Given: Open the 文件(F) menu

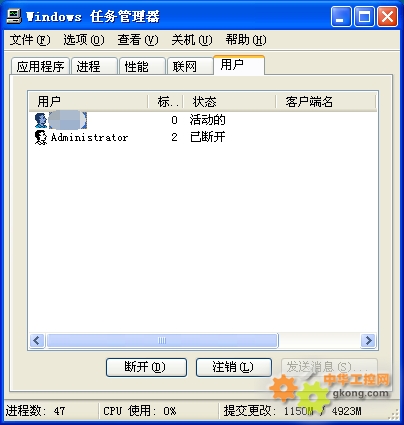Looking at the screenshot, I should point(30,40).
